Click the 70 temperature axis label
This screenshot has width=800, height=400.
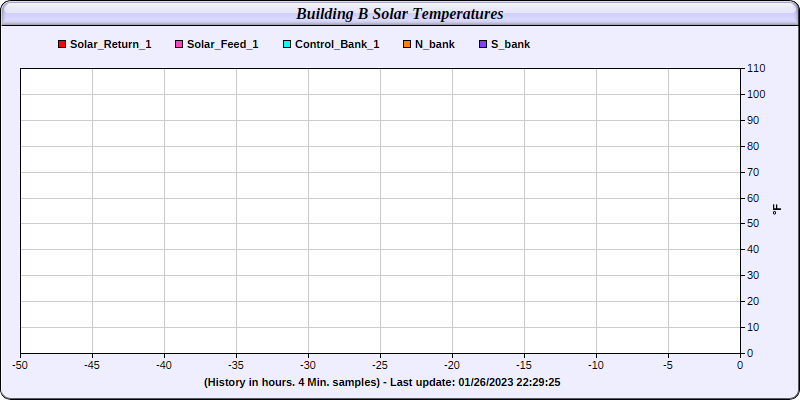(753, 172)
